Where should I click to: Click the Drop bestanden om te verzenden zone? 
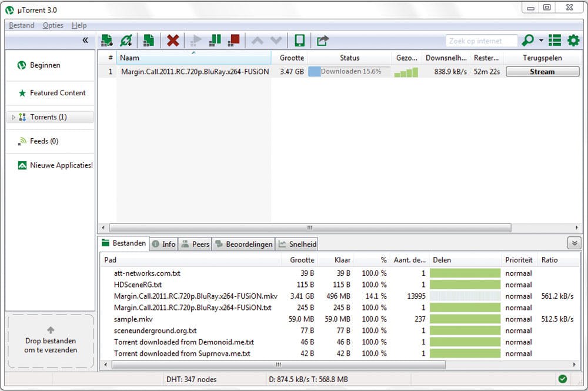pyautogui.click(x=51, y=340)
